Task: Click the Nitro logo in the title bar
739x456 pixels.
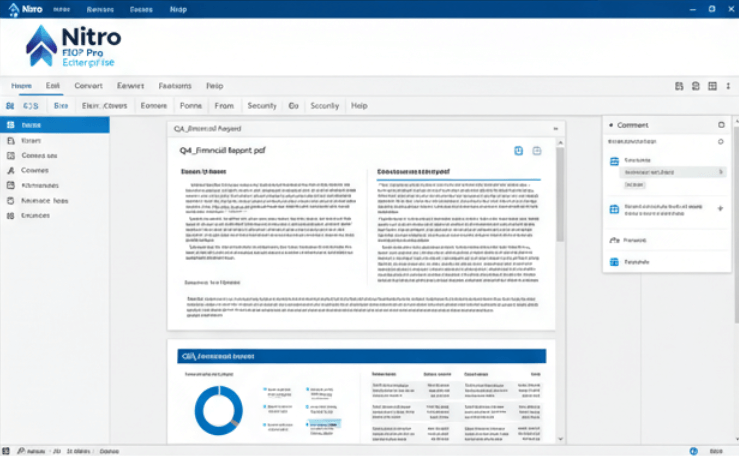Action: (21, 8)
